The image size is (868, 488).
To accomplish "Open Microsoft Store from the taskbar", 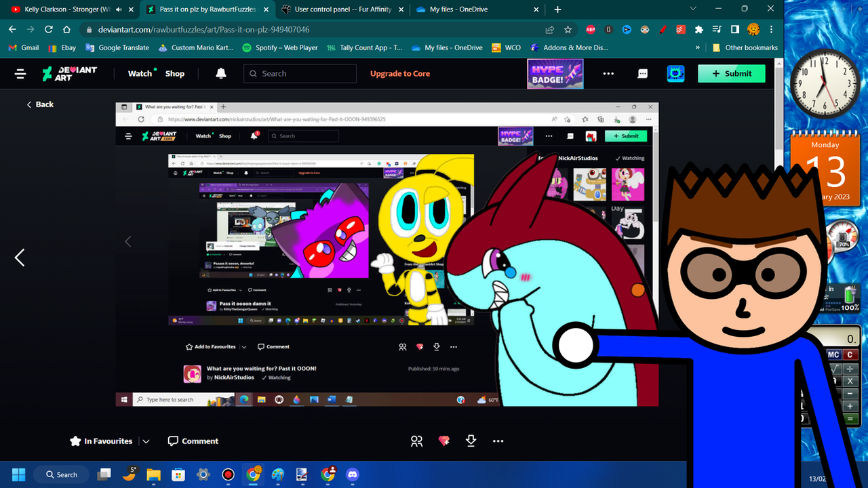I will pos(178,474).
